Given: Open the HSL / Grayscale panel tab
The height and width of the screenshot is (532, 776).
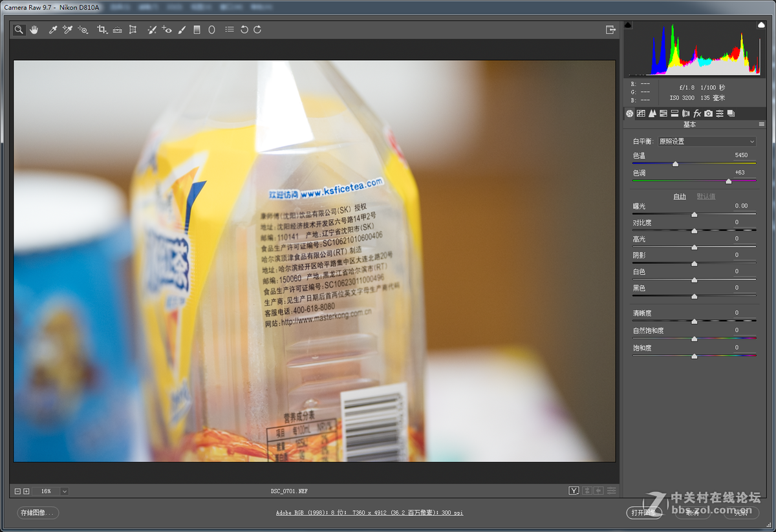Looking at the screenshot, I should pos(663,114).
